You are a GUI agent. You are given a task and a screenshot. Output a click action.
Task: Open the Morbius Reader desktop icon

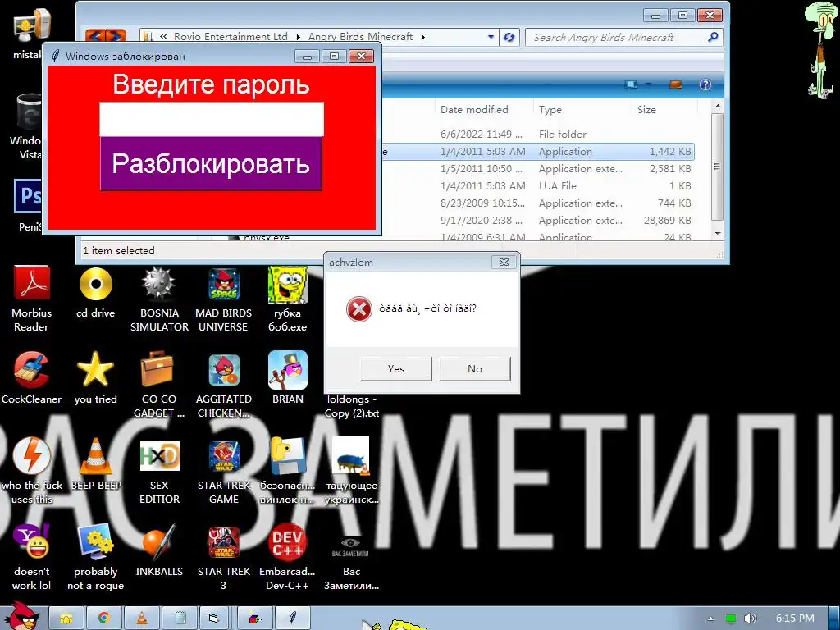point(32,299)
